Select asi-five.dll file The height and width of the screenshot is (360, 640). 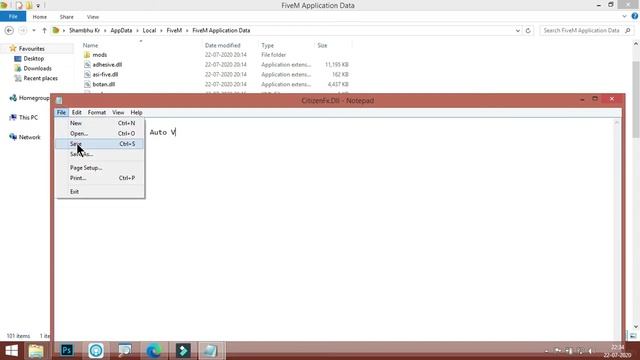coord(105,74)
